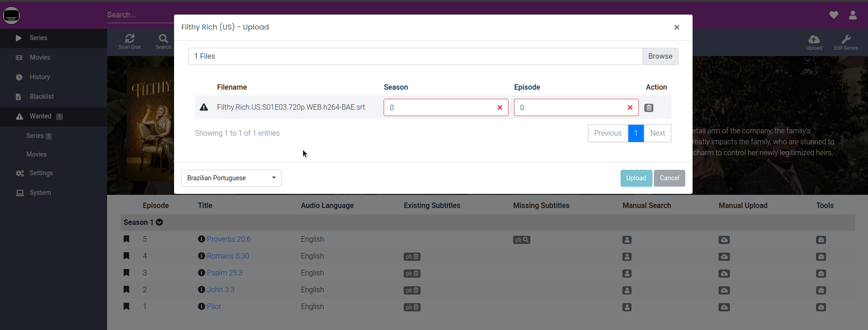This screenshot has width=868, height=330.
Task: Open manual upload for John 3:3
Action: tap(724, 290)
